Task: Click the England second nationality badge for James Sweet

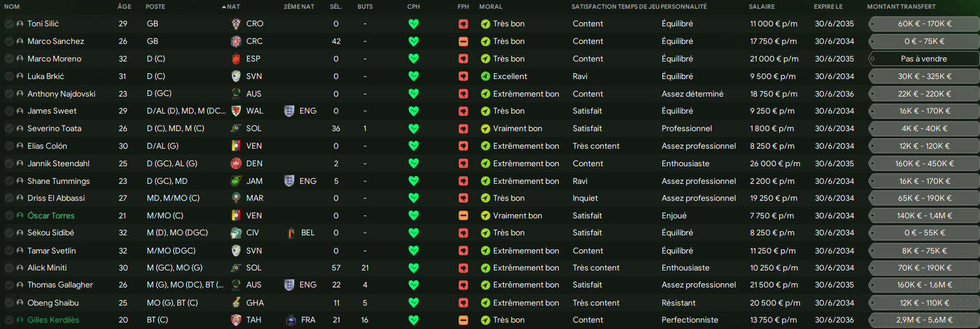Action: point(289,111)
